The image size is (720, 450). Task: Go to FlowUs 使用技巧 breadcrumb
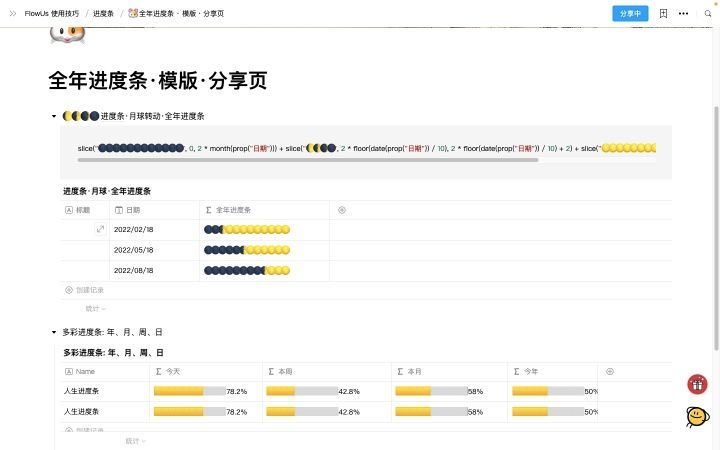tap(51, 13)
